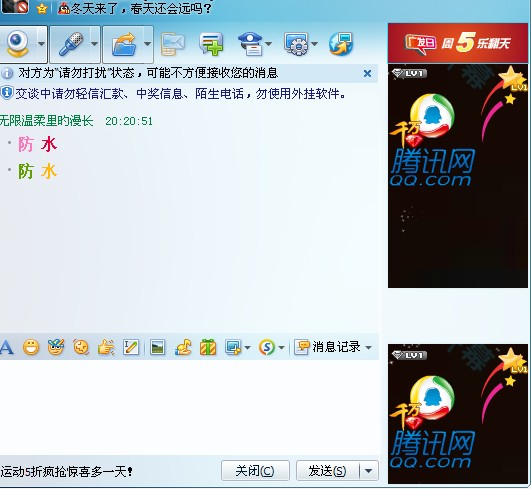Expand the search S icon dropdown
The height and width of the screenshot is (489, 531).
(x=281, y=347)
